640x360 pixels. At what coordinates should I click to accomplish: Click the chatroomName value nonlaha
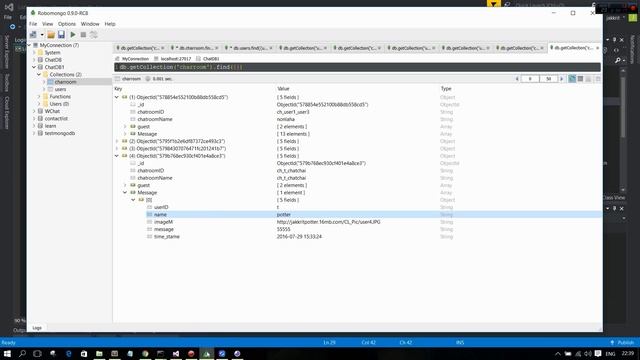pyautogui.click(x=286, y=120)
